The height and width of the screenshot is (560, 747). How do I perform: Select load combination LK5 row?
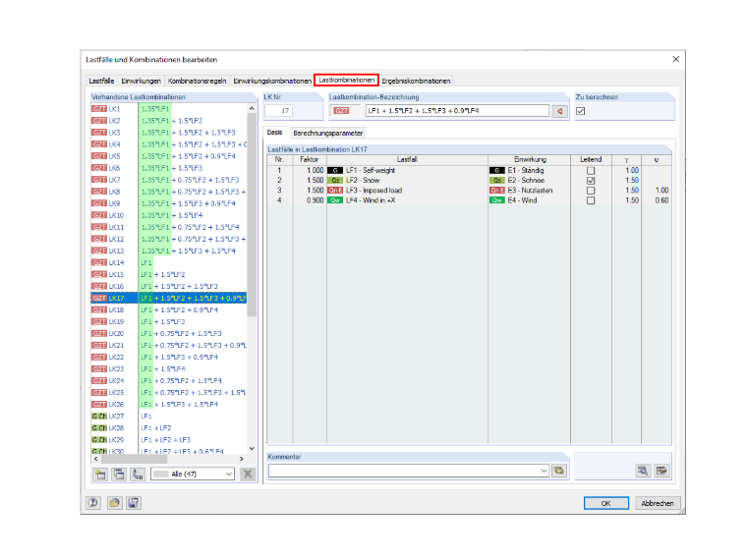click(169, 156)
